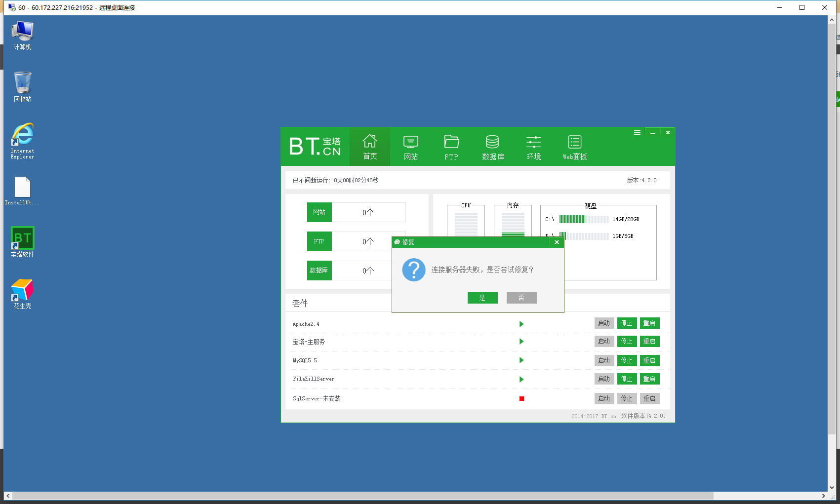Click the Apache2.4 service name
This screenshot has height=504, width=840.
click(306, 324)
